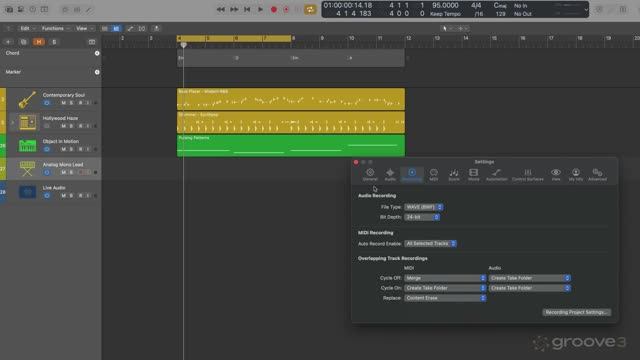640x360 pixels.
Task: Toggle the Automation view button in Tracks menu bar
Action: pyautogui.click(x=130, y=29)
